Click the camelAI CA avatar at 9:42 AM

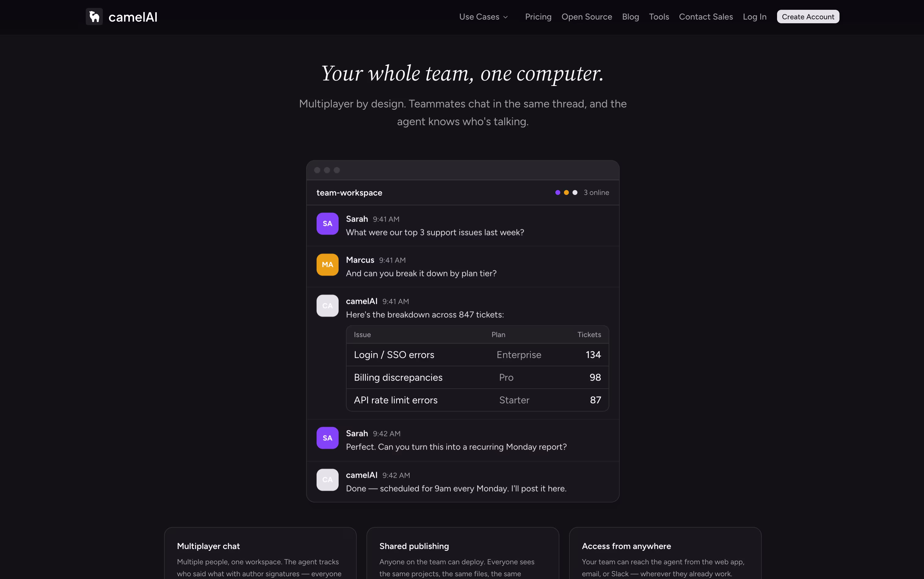(327, 480)
